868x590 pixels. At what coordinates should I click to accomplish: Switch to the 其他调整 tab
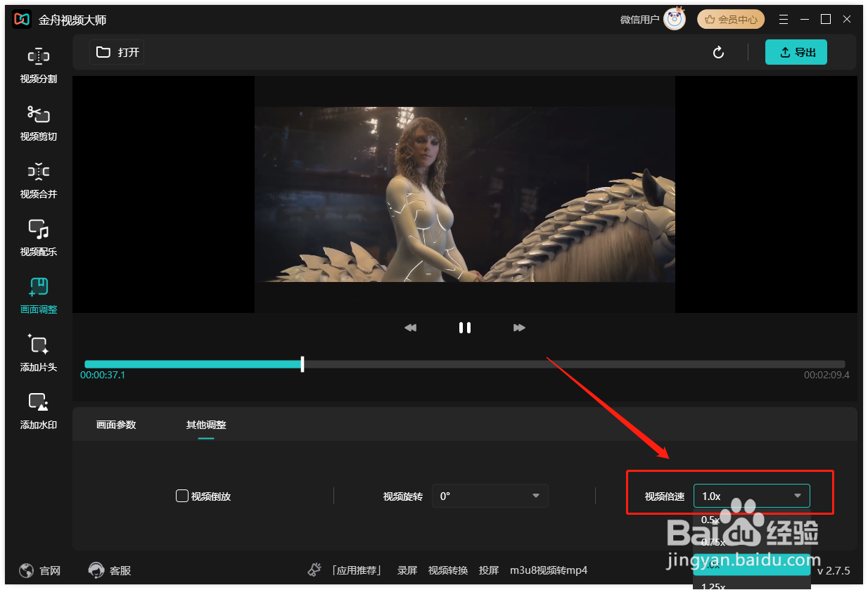[x=206, y=425]
